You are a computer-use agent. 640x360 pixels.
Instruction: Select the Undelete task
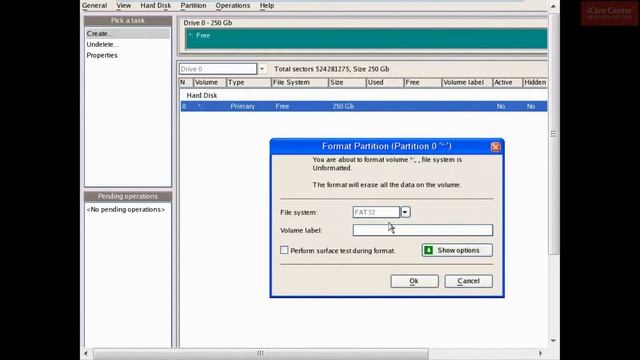pos(102,44)
